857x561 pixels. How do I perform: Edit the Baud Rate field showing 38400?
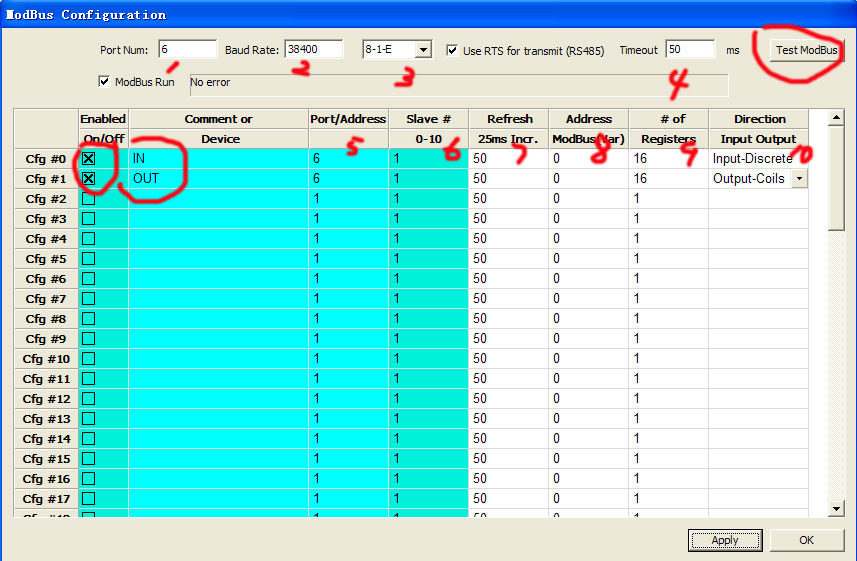click(314, 49)
